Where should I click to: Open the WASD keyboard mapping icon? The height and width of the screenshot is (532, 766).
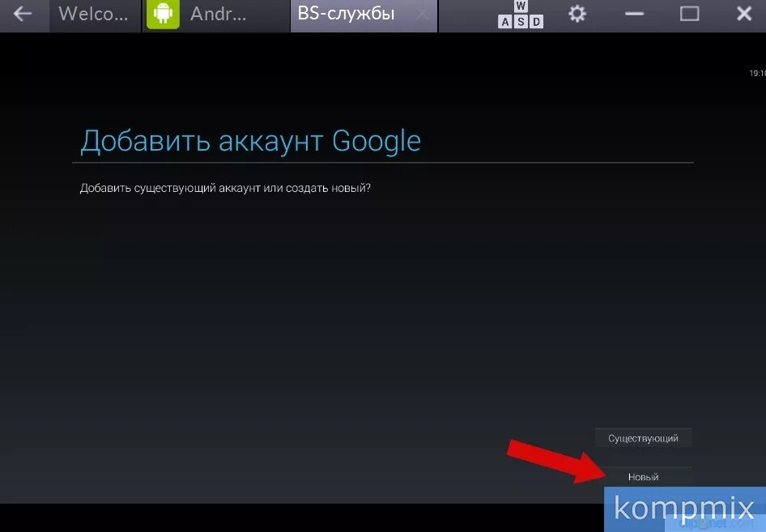click(521, 14)
